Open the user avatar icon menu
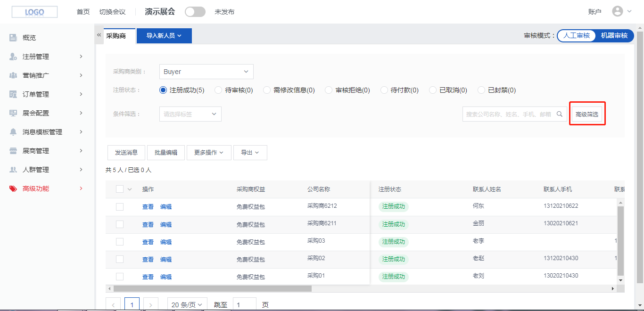Image resolution: width=644 pixels, height=311 pixels. tap(618, 11)
